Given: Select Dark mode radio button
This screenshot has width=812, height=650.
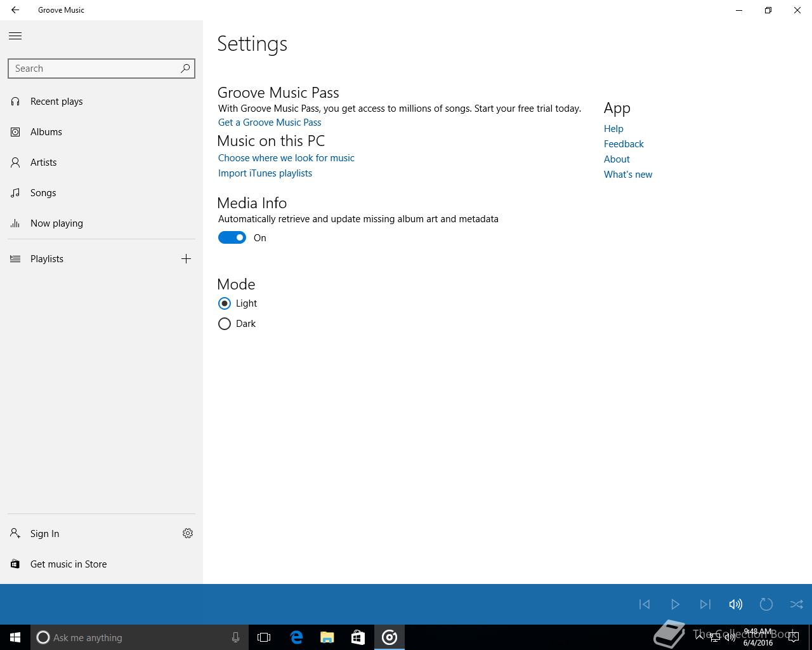Looking at the screenshot, I should pyautogui.click(x=225, y=324).
